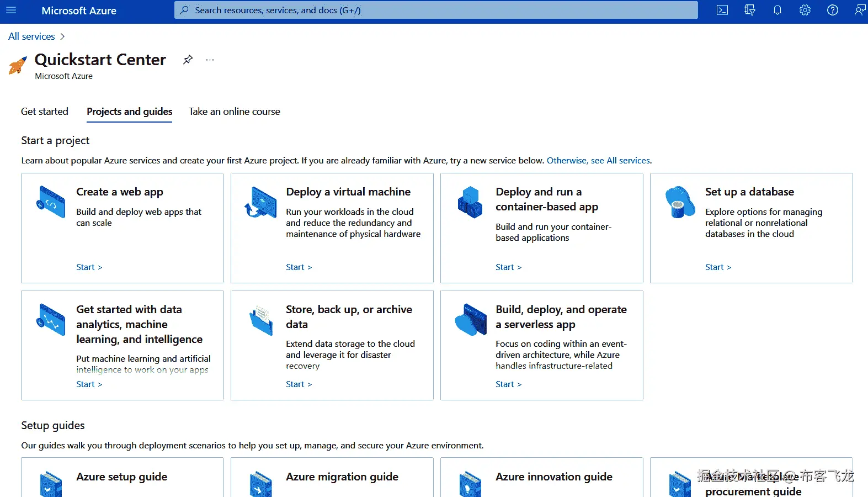The image size is (868, 497).
Task: Open the Store, back up, or archive data title
Action: pos(349,317)
